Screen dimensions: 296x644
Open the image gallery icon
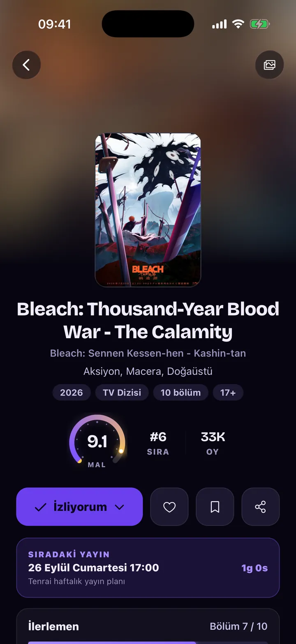[x=269, y=65]
